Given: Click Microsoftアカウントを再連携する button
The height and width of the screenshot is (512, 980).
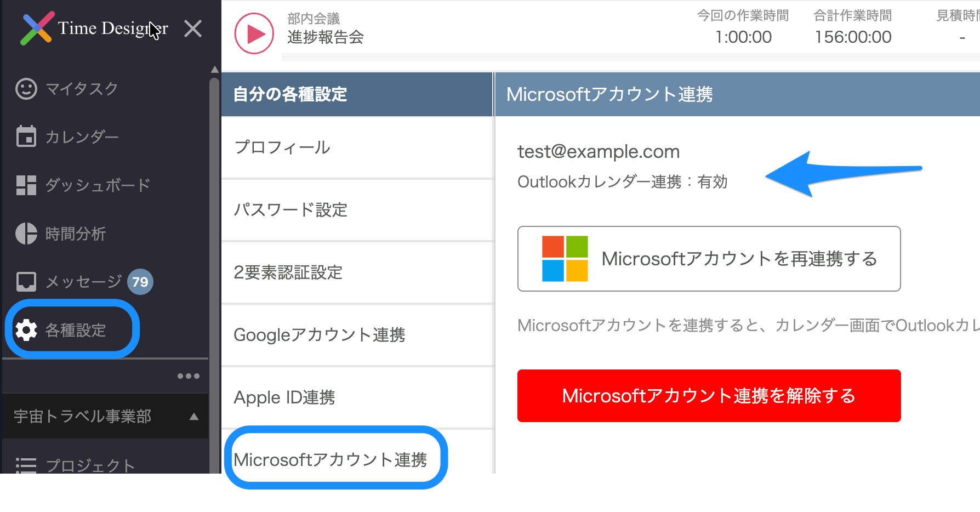Looking at the screenshot, I should [x=709, y=259].
